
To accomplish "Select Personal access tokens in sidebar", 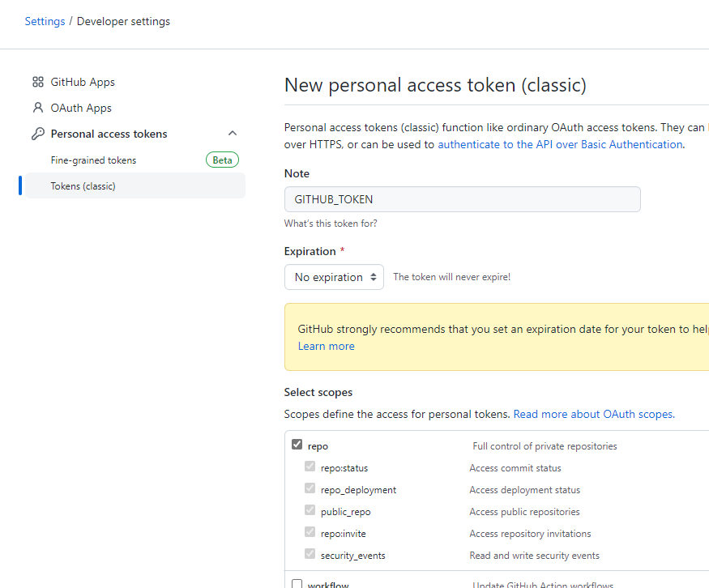I will (x=109, y=134).
